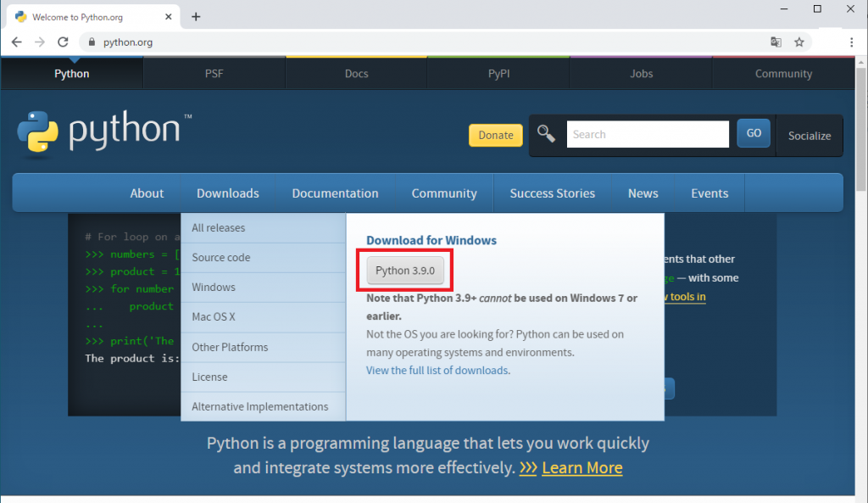This screenshot has width=868, height=503.
Task: Bookmark this page with the star icon
Action: [x=798, y=42]
